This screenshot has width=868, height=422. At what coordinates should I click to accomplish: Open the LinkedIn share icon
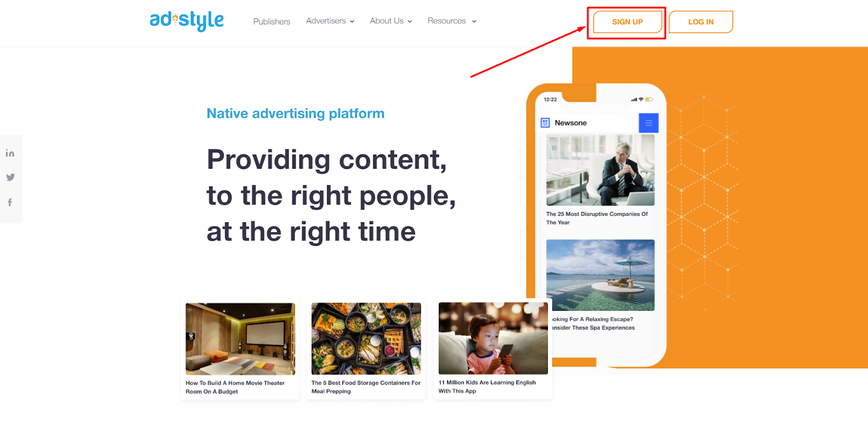[10, 153]
